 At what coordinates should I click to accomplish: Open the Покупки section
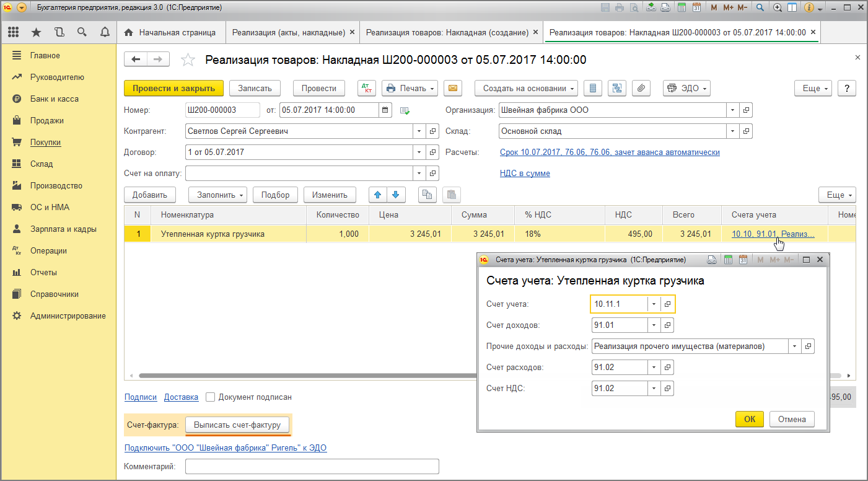pyautogui.click(x=45, y=143)
